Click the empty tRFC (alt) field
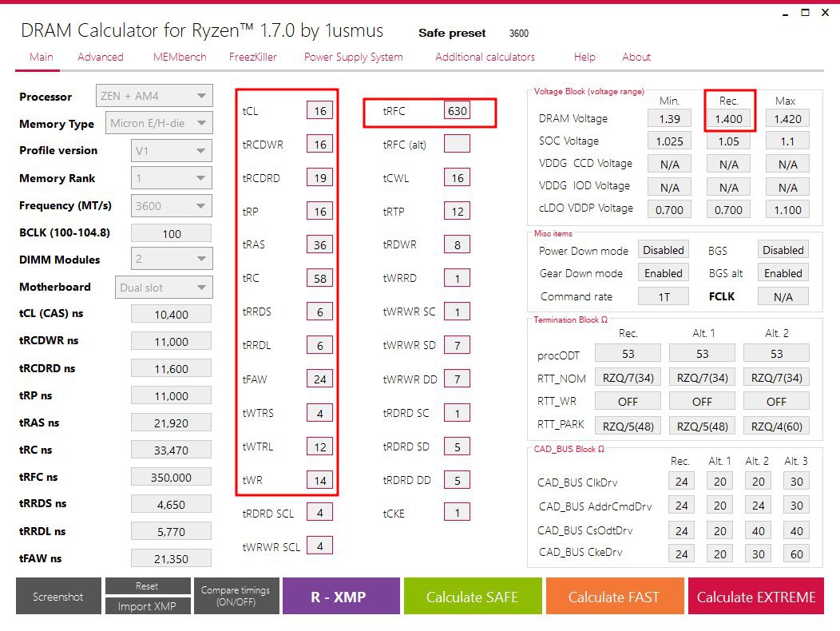 (457, 144)
